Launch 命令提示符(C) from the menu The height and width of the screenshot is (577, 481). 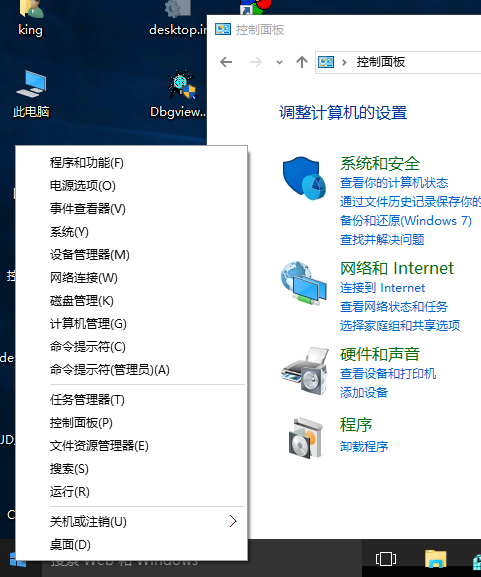click(x=131, y=347)
